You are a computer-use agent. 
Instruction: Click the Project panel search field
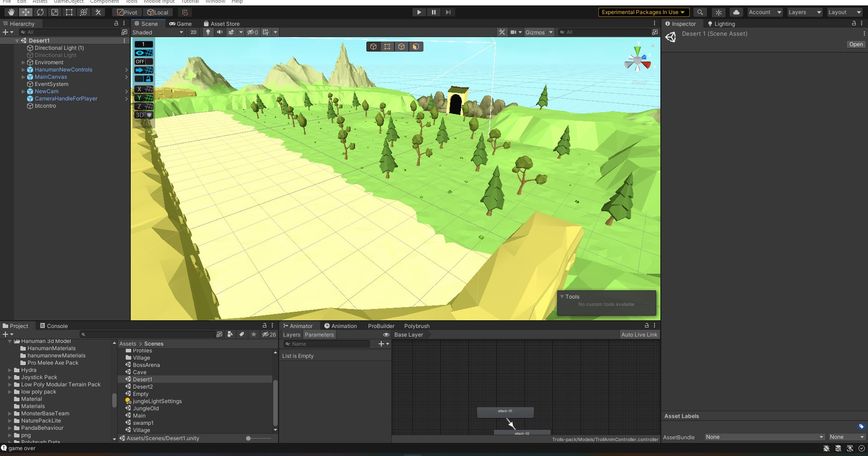148,334
